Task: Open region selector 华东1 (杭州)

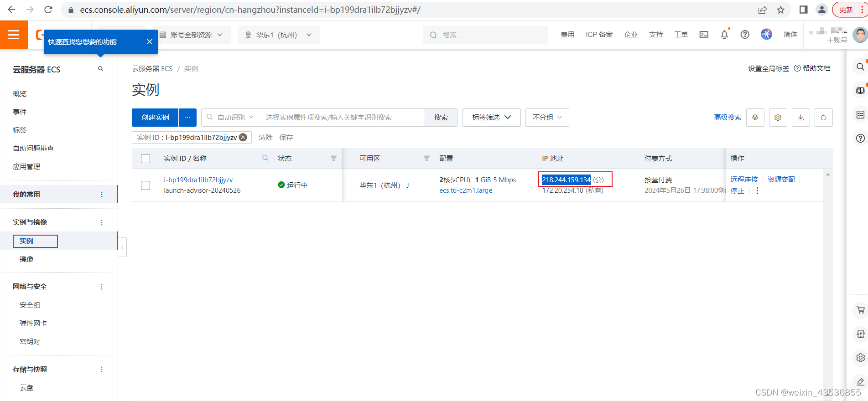Action: point(278,35)
